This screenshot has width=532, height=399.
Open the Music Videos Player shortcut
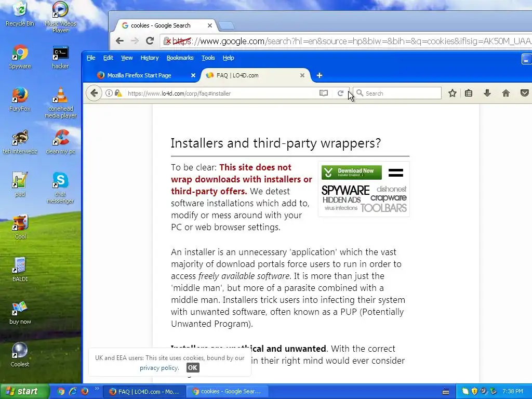(x=60, y=17)
